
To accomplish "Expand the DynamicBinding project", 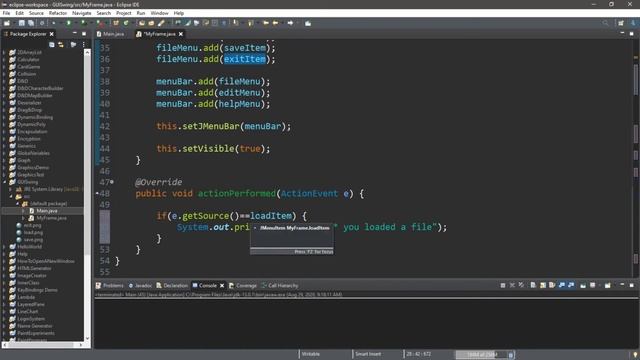I will tap(4, 117).
